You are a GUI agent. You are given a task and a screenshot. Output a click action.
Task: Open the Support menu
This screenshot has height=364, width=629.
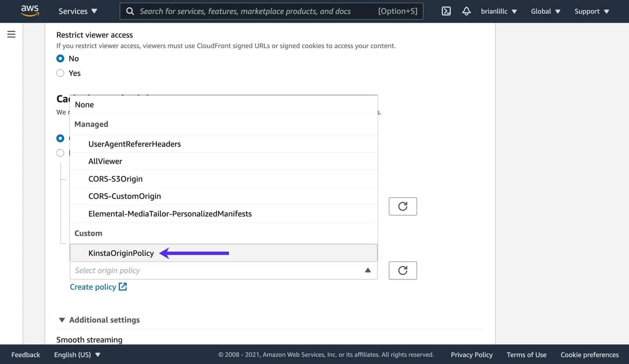591,11
